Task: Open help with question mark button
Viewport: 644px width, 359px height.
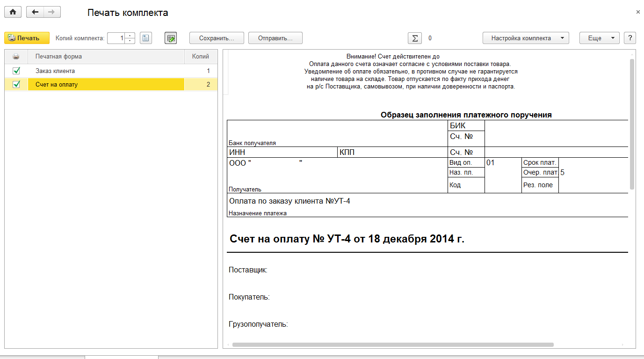Action: [630, 38]
